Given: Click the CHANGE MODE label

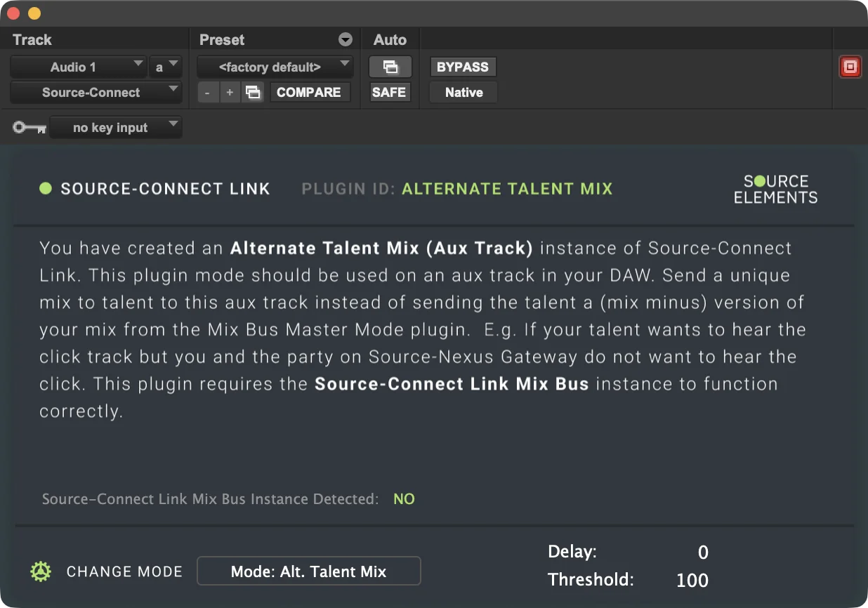Looking at the screenshot, I should coord(124,571).
